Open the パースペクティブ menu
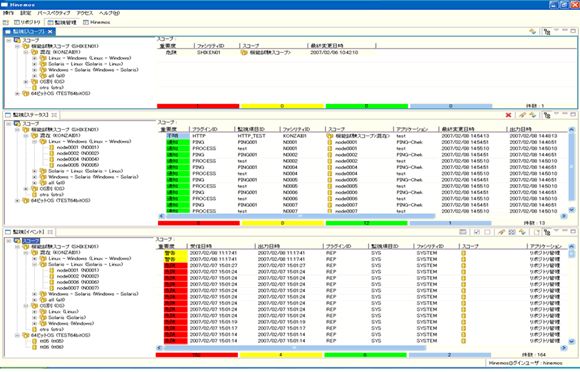Screen dimensions: 580x372 pos(54,13)
